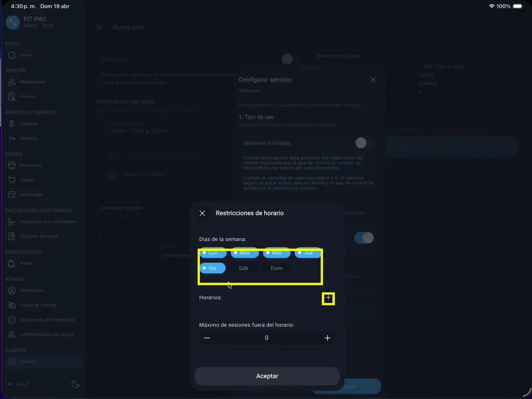Click the Empleados person icon

click(12, 290)
